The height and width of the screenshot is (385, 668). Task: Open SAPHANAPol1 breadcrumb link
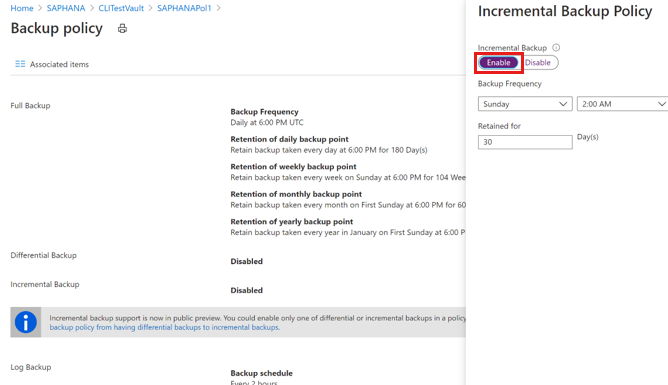(x=184, y=8)
